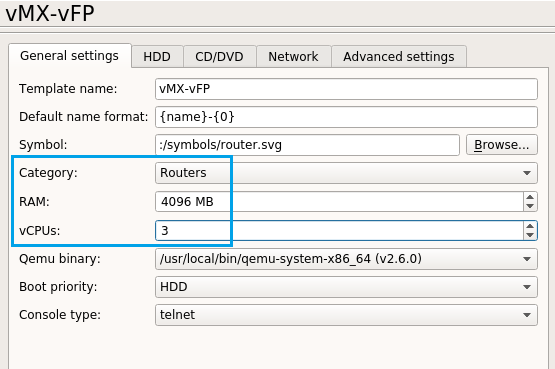The height and width of the screenshot is (369, 555).
Task: Open the CD/DVD tab
Action: (219, 57)
